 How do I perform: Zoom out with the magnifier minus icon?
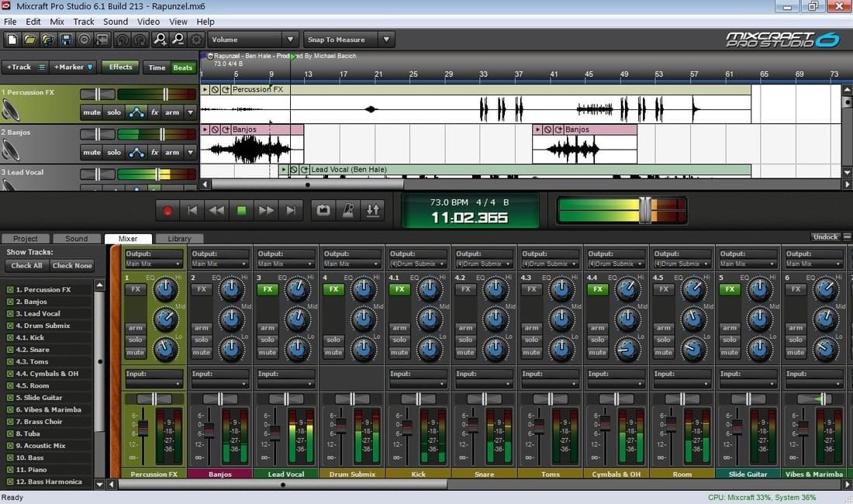coord(178,40)
